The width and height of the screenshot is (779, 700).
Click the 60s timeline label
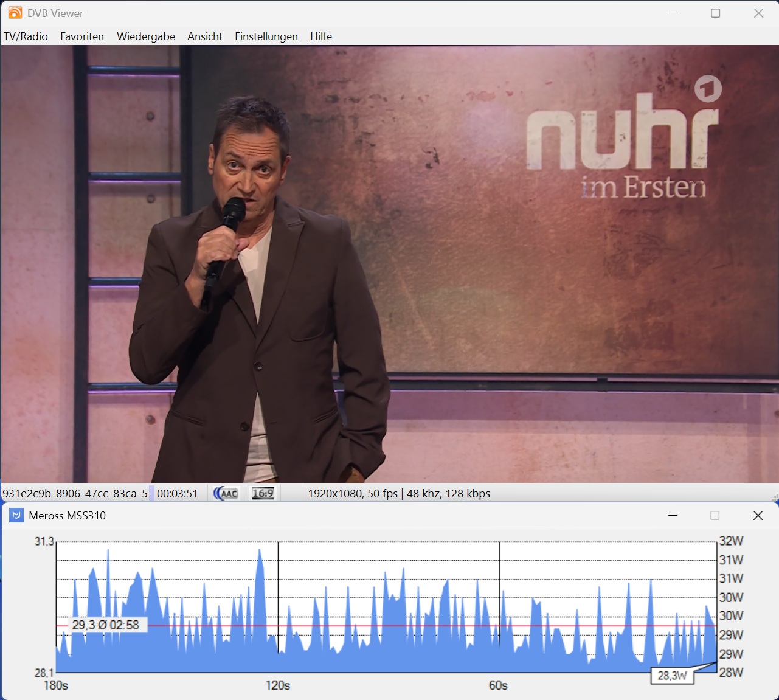[498, 685]
